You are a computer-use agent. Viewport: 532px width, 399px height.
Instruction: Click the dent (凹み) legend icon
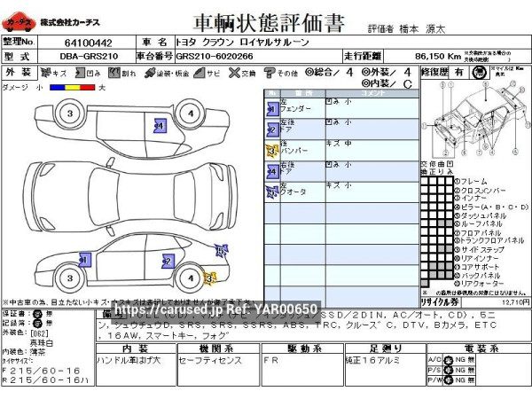(x=77, y=72)
